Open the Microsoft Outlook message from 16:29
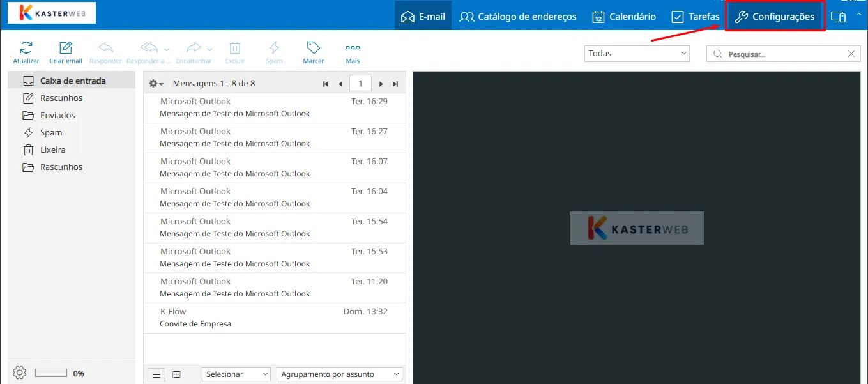 pyautogui.click(x=275, y=108)
